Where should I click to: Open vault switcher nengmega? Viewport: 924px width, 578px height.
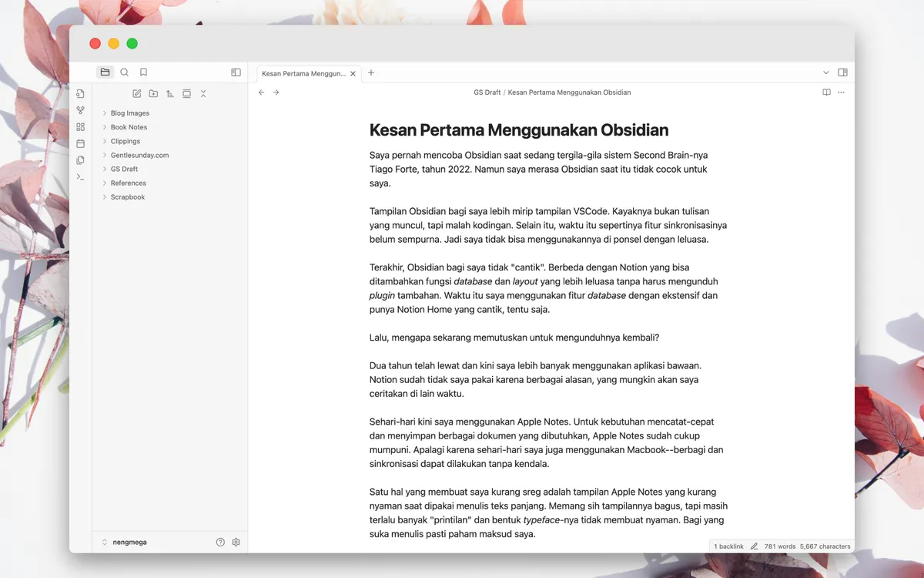[x=124, y=542]
